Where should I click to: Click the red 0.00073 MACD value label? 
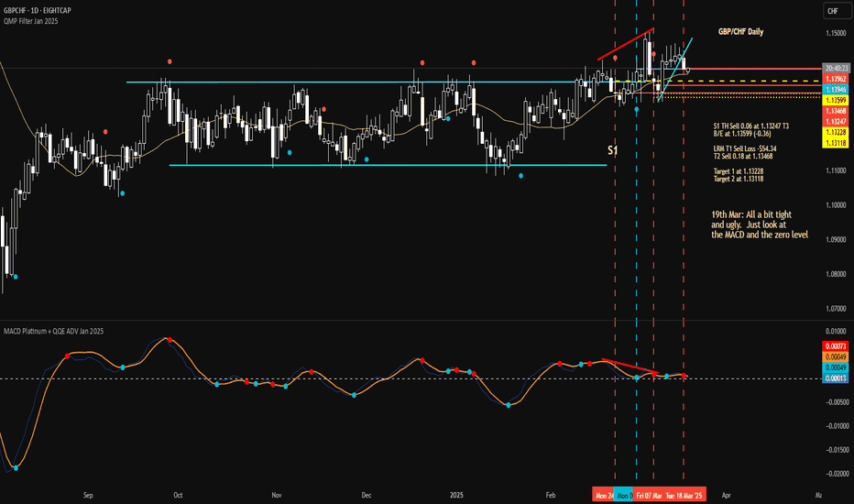coord(836,346)
